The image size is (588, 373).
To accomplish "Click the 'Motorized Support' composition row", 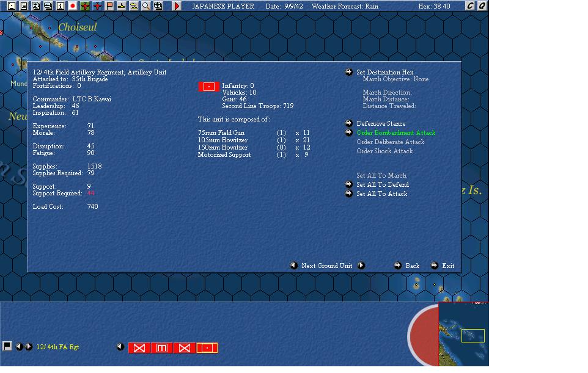I will click(x=254, y=154).
